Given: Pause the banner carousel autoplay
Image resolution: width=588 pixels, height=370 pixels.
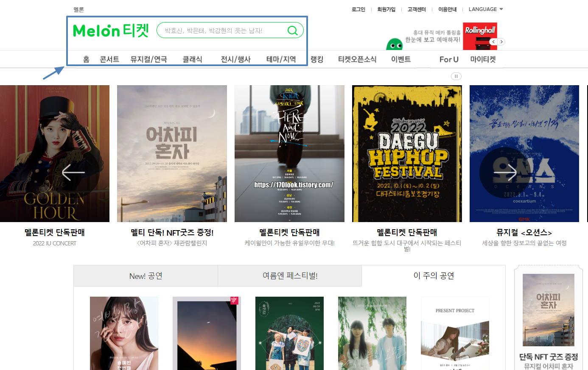Looking at the screenshot, I should (456, 76).
